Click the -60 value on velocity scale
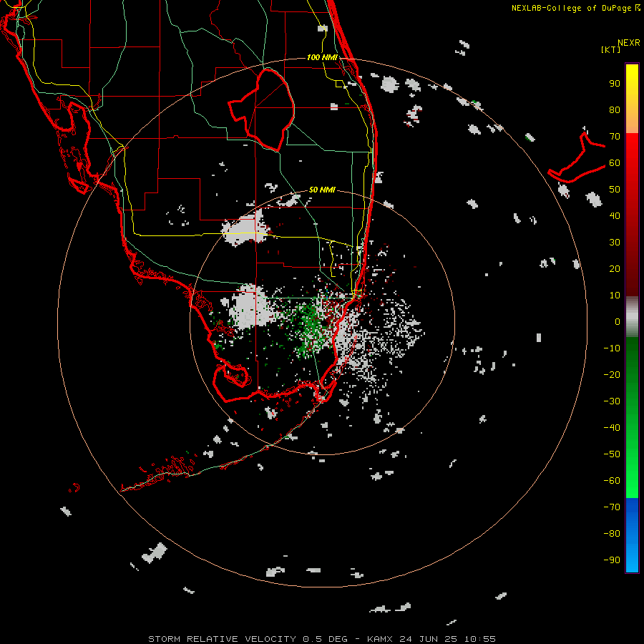 (612, 481)
